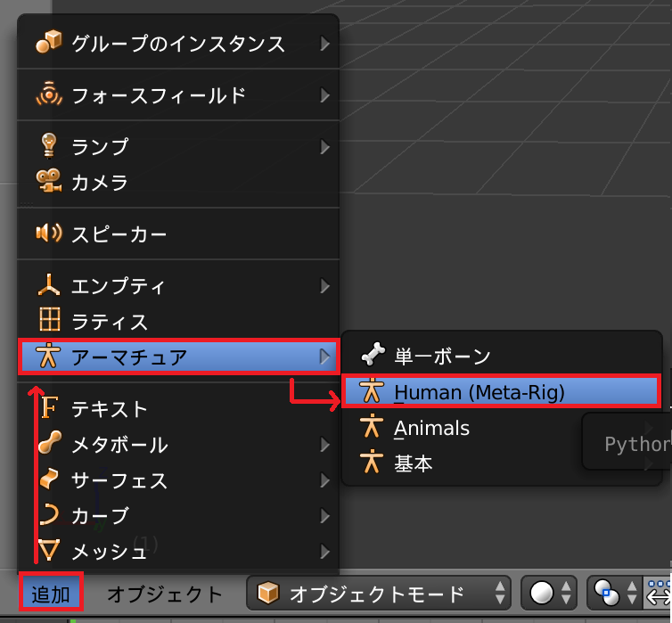Expand arrow beside フォースフィールド
This screenshot has height=623, width=672.
point(325,95)
